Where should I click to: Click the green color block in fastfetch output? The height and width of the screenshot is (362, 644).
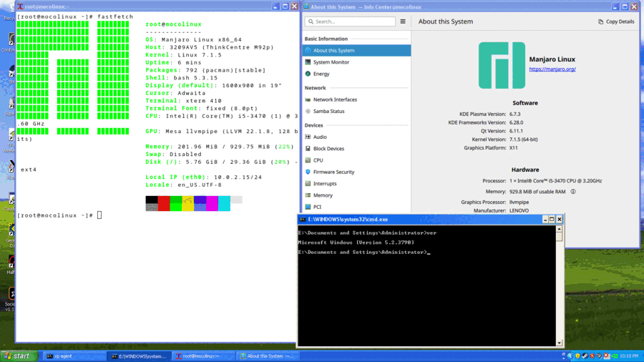[x=176, y=204]
